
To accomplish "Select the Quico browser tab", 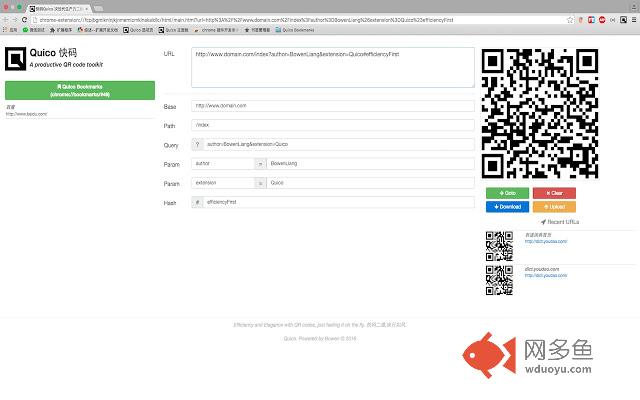I will [57, 8].
